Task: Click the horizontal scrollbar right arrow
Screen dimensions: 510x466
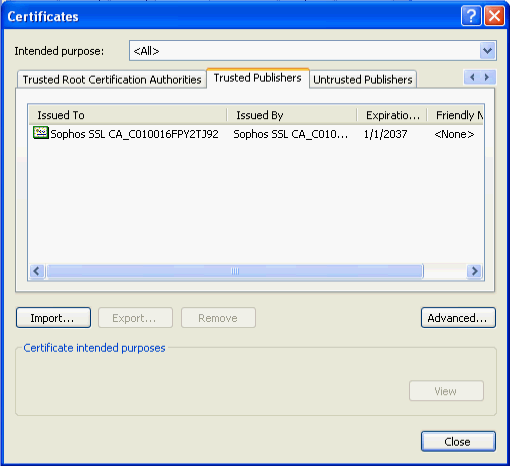Action: click(x=474, y=271)
